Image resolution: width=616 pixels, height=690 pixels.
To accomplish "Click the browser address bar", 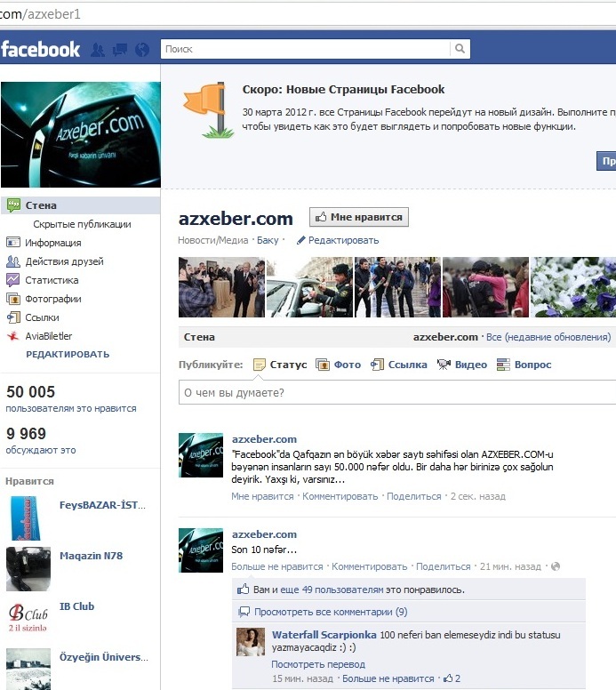I will pos(308,14).
